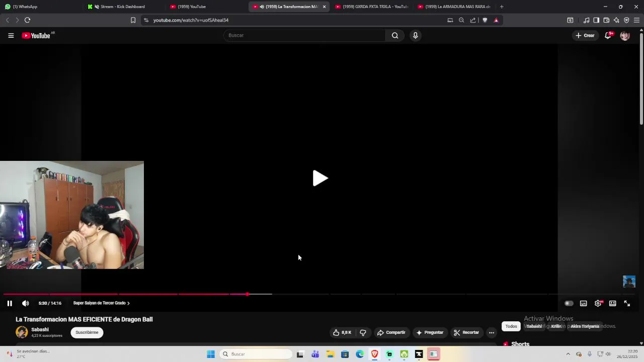Screen dimensions: 644x362
Task: Start voice search with the microphone icon
Action: pyautogui.click(x=415, y=35)
